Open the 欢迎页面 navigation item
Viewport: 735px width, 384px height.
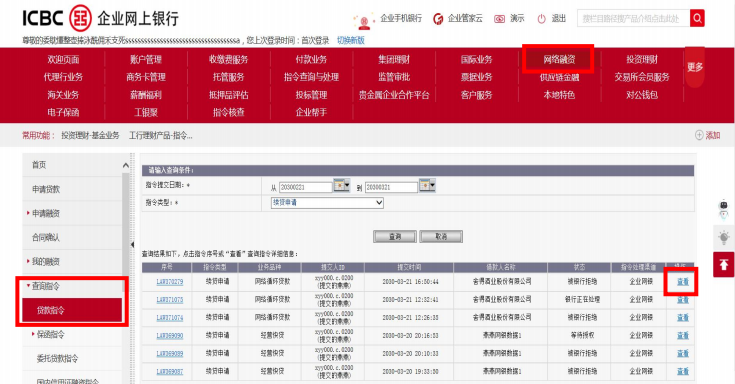coord(63,60)
